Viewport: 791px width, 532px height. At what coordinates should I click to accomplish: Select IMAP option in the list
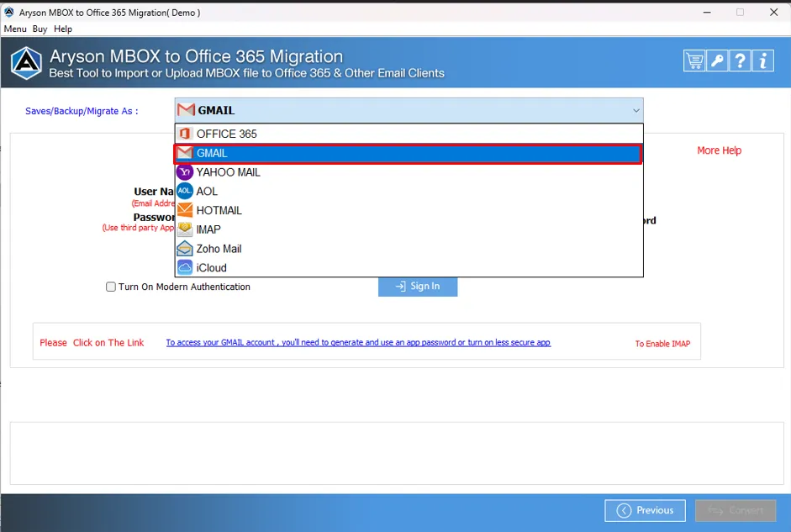[x=409, y=229]
